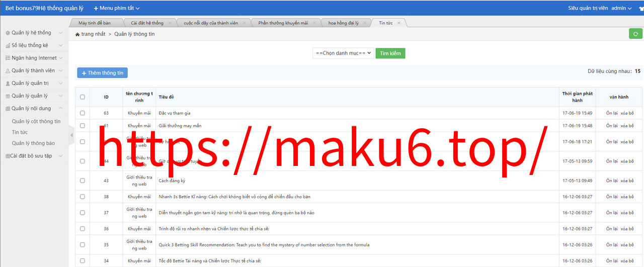
Task: Switch to the Cài đặt hệ thống tab
Action: point(147,23)
